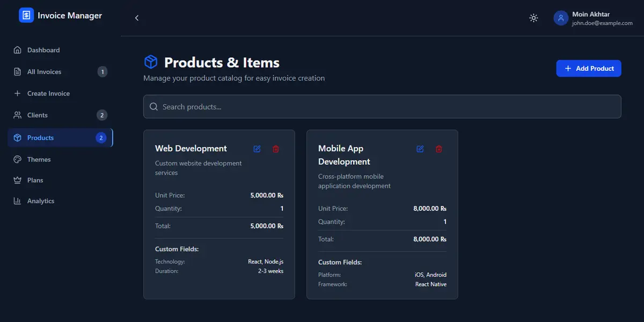644x322 pixels.
Task: Focus the Search products input field
Action: click(x=382, y=107)
